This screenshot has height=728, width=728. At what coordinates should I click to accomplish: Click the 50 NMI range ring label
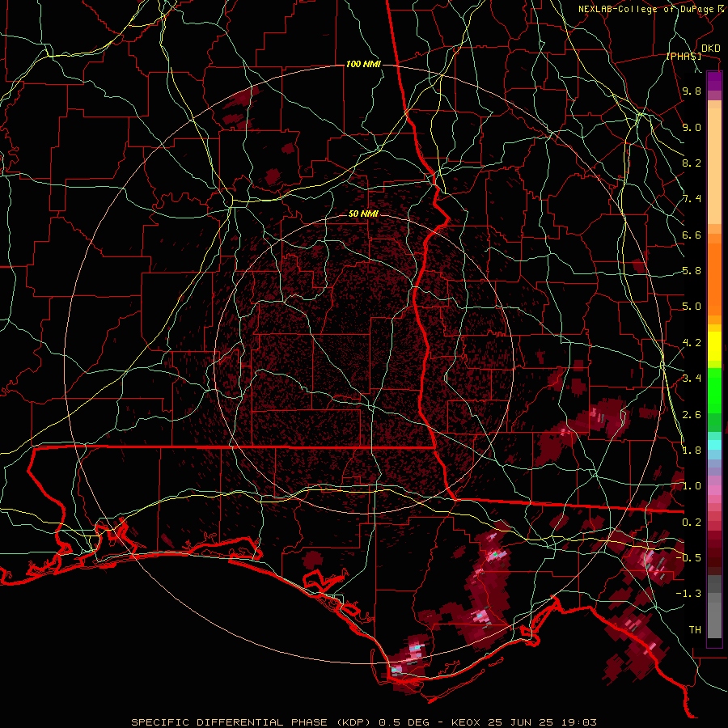tap(363, 214)
